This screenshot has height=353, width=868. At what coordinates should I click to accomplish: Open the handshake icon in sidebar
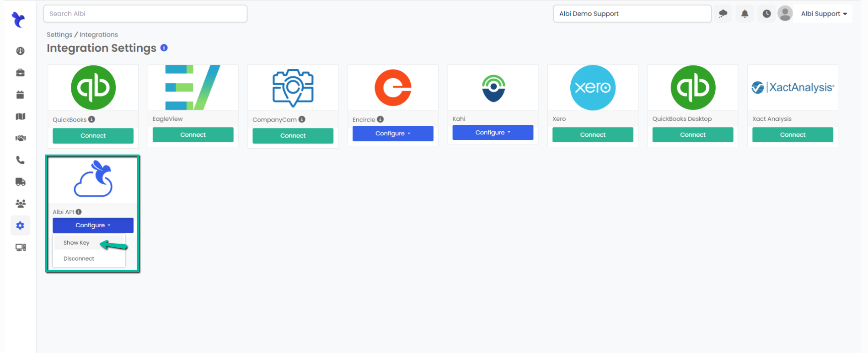click(x=20, y=138)
